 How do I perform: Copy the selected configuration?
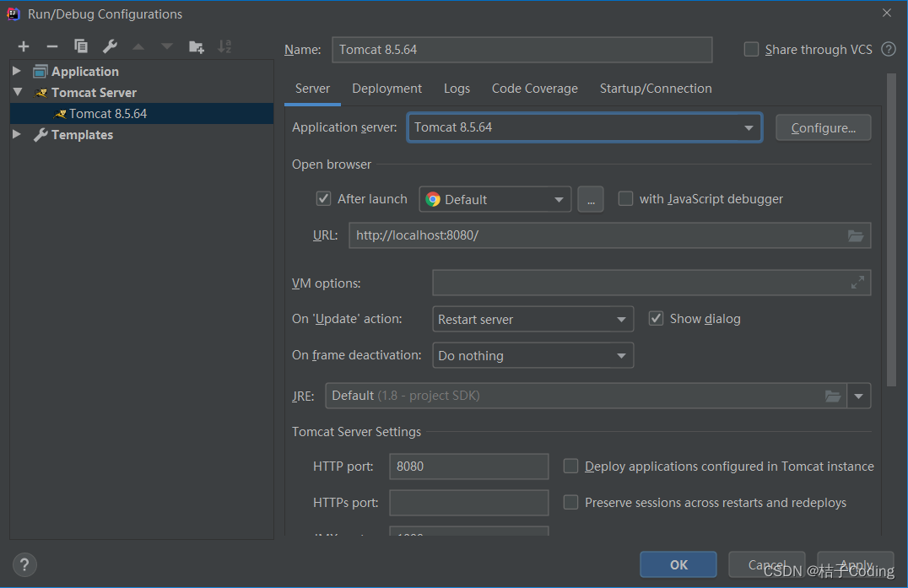[81, 46]
